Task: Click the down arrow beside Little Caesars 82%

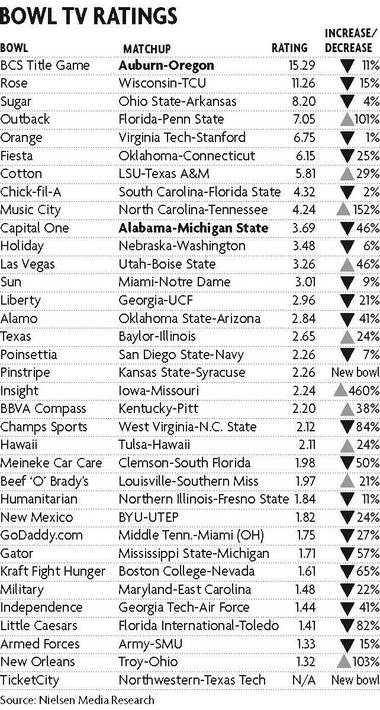Action: click(347, 626)
